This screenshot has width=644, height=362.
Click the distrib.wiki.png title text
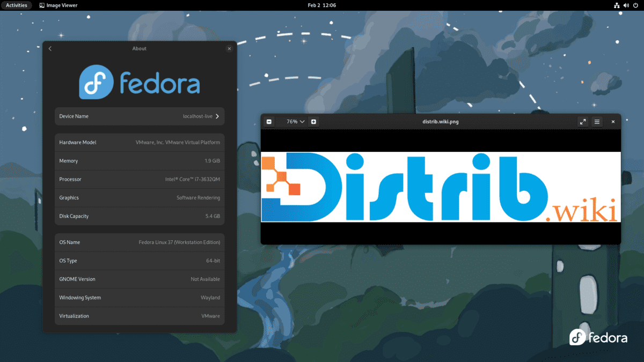[x=441, y=122]
